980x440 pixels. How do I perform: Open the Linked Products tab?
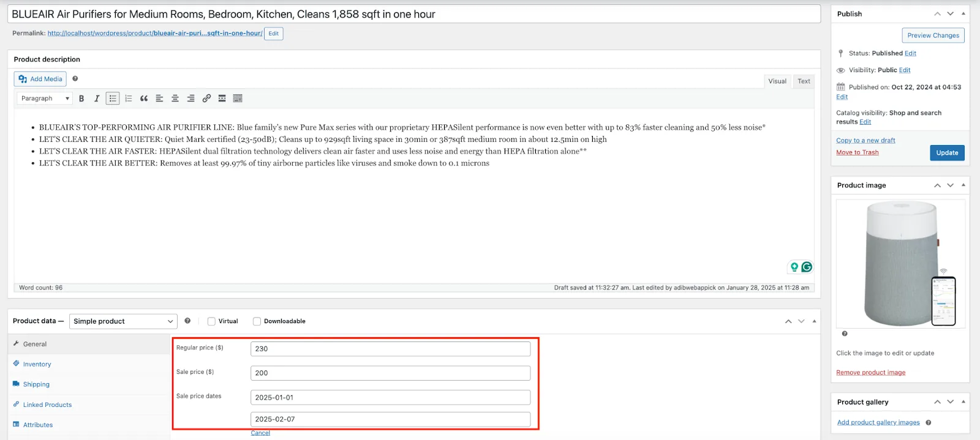pyautogui.click(x=89, y=405)
